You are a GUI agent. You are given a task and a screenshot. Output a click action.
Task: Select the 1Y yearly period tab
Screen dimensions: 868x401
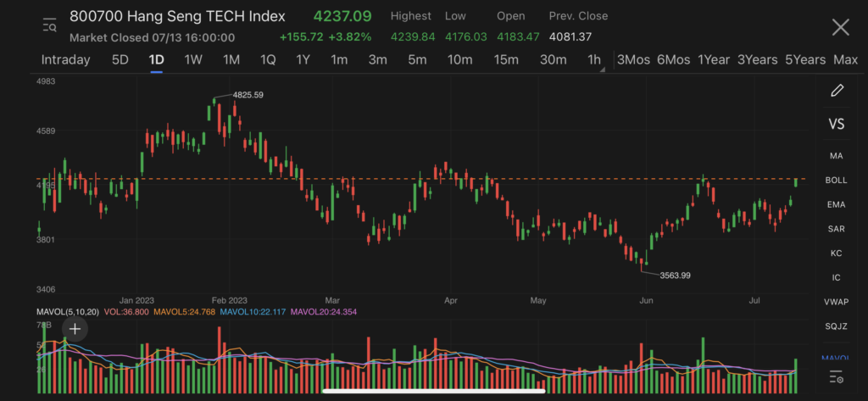pyautogui.click(x=303, y=60)
